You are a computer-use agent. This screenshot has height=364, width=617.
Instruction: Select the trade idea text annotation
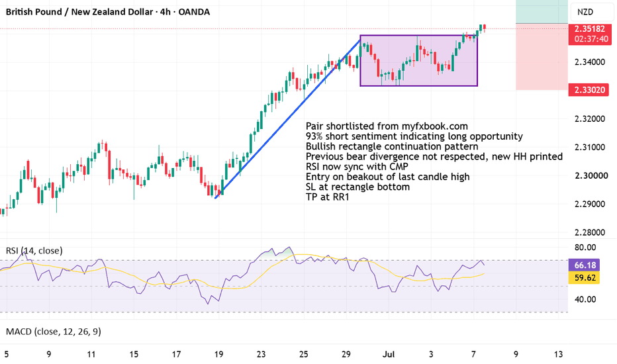(434, 161)
